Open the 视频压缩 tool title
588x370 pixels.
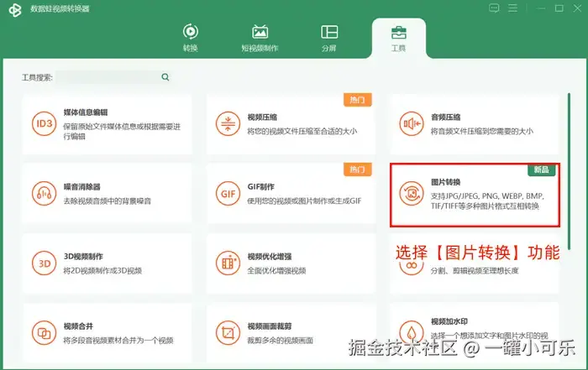pyautogui.click(x=262, y=117)
